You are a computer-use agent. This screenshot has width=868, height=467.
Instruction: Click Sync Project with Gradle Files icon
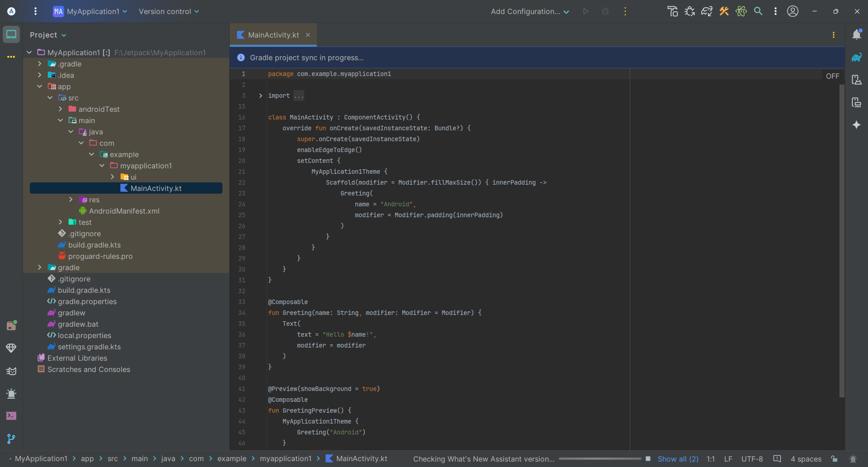(707, 11)
